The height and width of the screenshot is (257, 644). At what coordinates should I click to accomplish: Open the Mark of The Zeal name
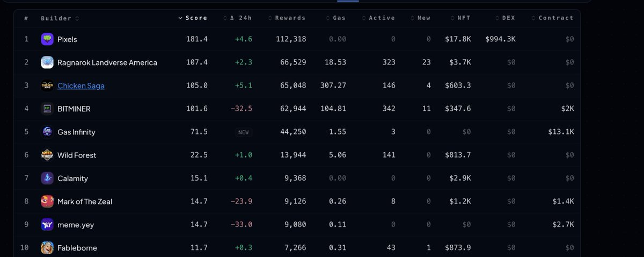pos(85,201)
